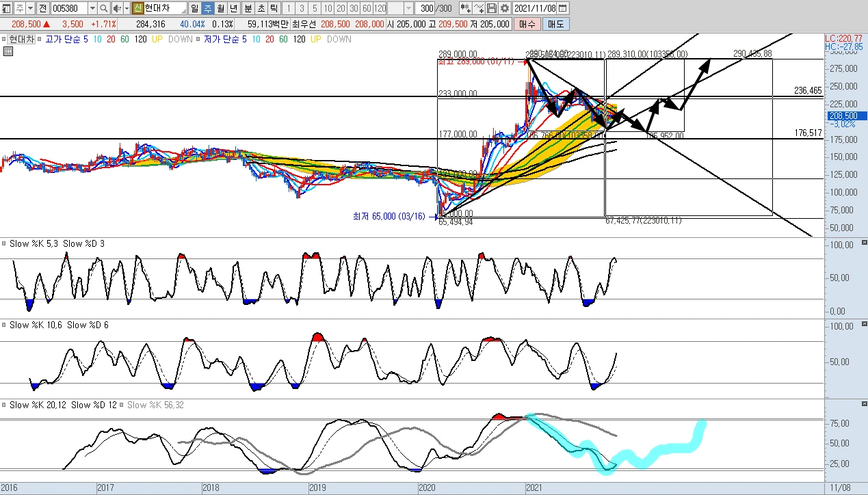Click the square marker before 저가 단순 legend
The width and height of the screenshot is (868, 495).
coord(198,39)
